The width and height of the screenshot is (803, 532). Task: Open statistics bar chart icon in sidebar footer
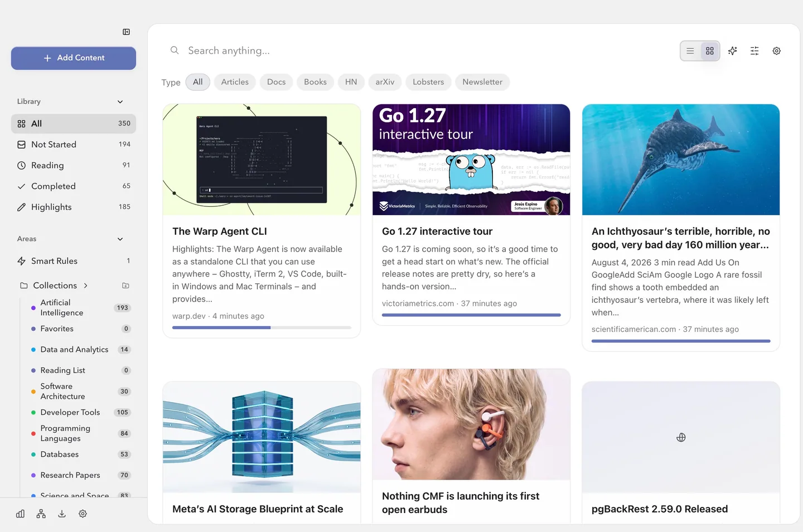(x=20, y=514)
